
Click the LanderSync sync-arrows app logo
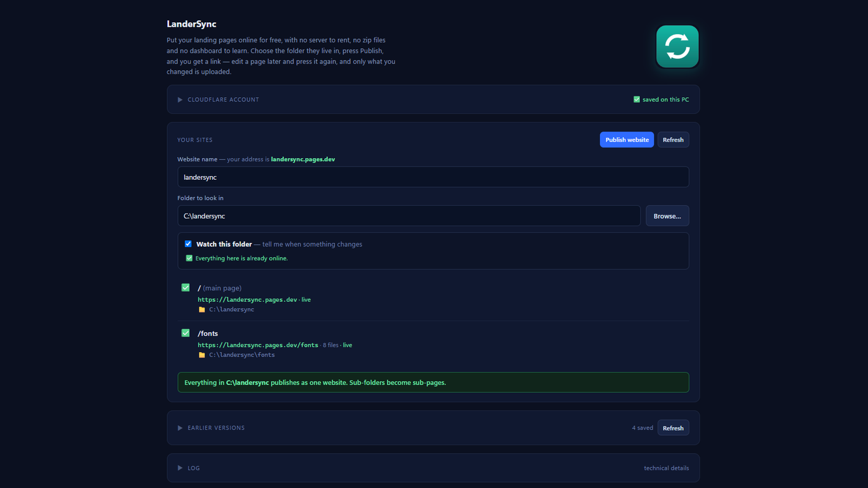point(677,46)
